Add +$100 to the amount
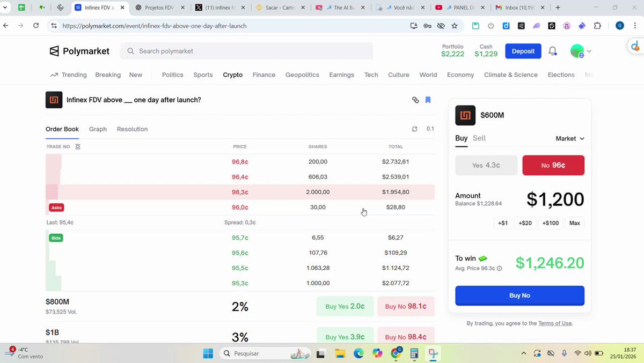 (551, 223)
